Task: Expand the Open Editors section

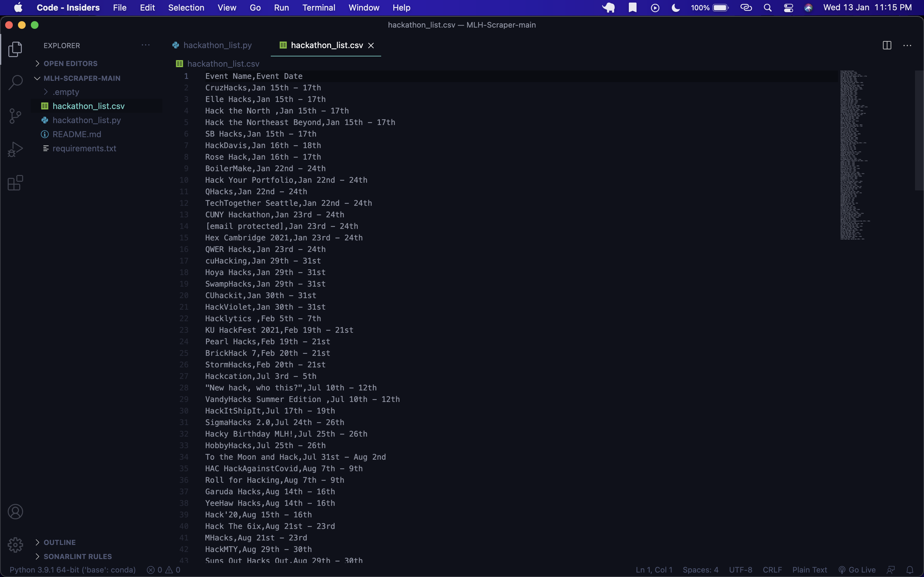Action: point(70,63)
